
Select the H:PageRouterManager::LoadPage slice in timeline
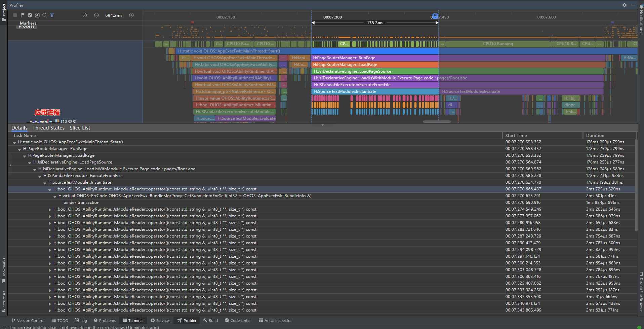pos(375,65)
